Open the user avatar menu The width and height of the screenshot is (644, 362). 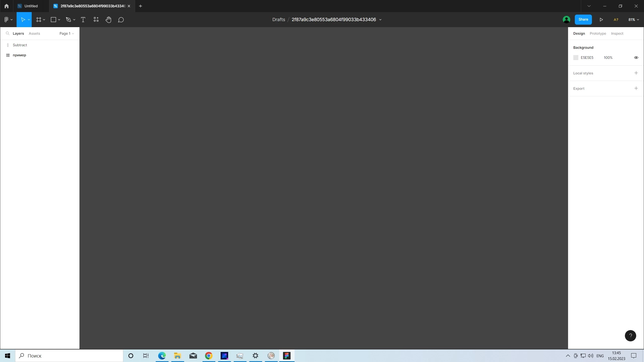[x=566, y=20]
